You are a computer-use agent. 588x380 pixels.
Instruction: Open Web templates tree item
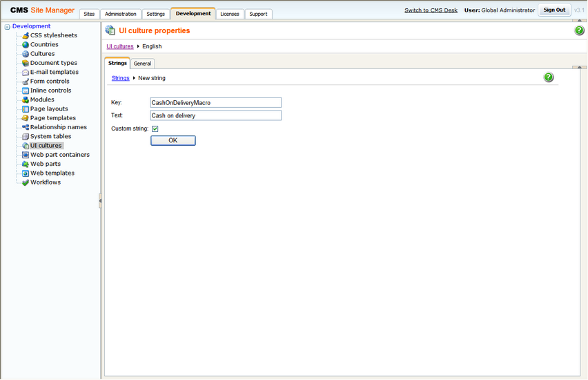tap(52, 173)
